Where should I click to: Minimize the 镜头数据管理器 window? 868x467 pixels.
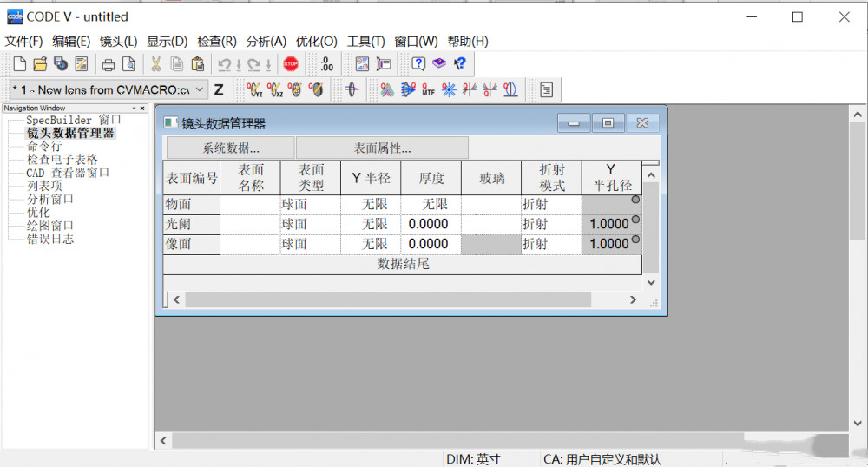(574, 123)
